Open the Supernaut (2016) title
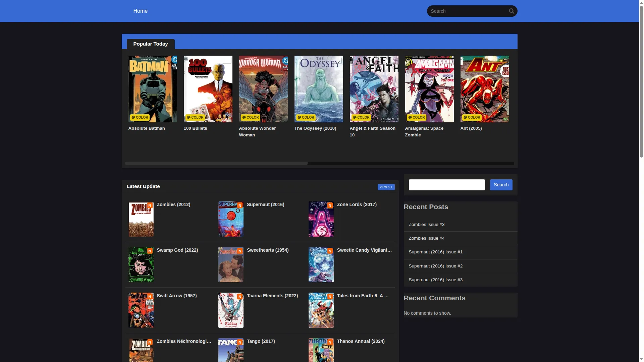The height and width of the screenshot is (362, 644). [265, 204]
